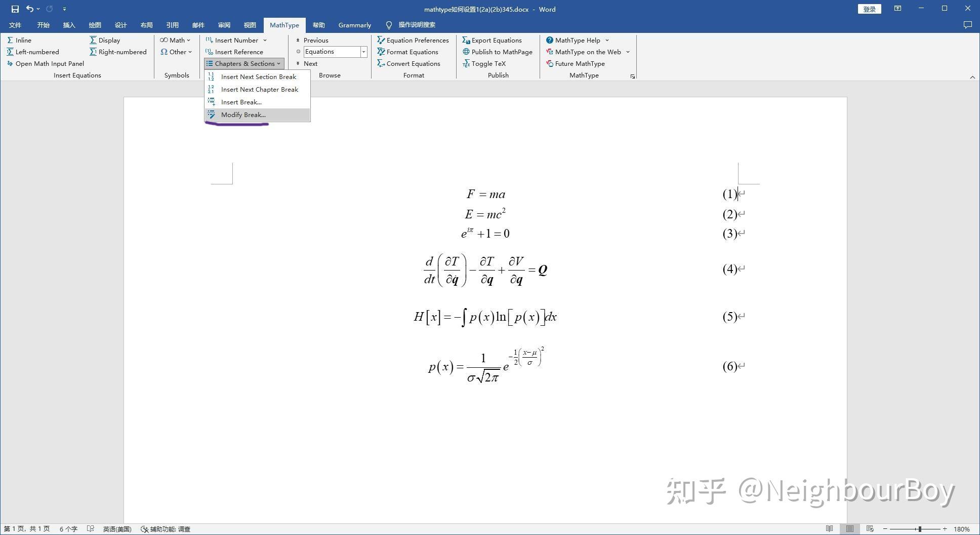Toggle TeX display mode
Image resolution: width=980 pixels, height=535 pixels.
[487, 63]
